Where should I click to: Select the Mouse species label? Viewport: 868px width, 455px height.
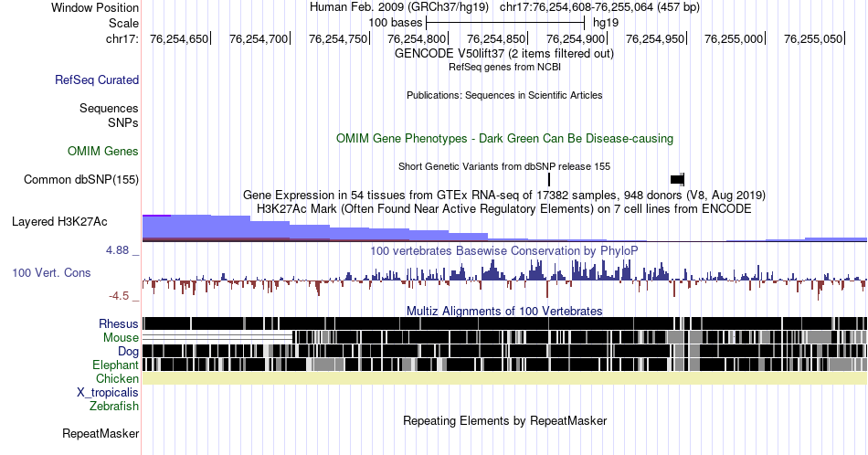(x=121, y=338)
